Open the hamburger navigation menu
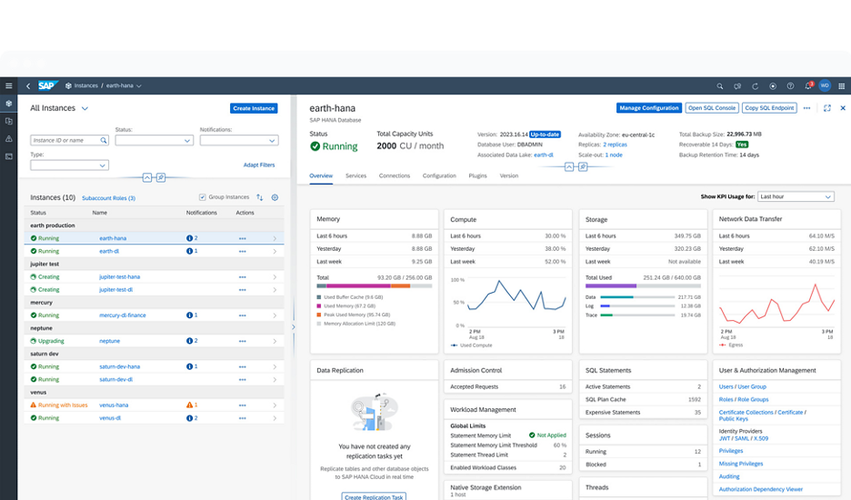The width and height of the screenshot is (851, 500). pos(9,86)
